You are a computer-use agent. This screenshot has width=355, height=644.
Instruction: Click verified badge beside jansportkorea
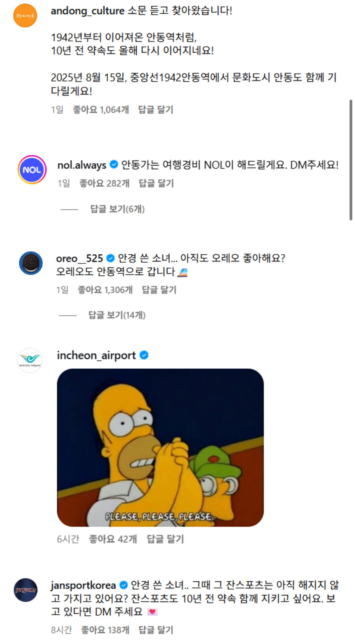(123, 585)
